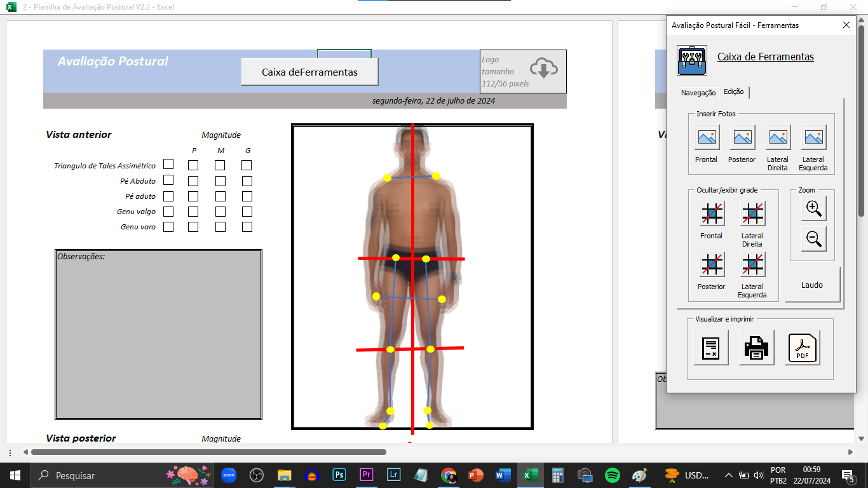Tick the Genu valgo checkbox

168,211
